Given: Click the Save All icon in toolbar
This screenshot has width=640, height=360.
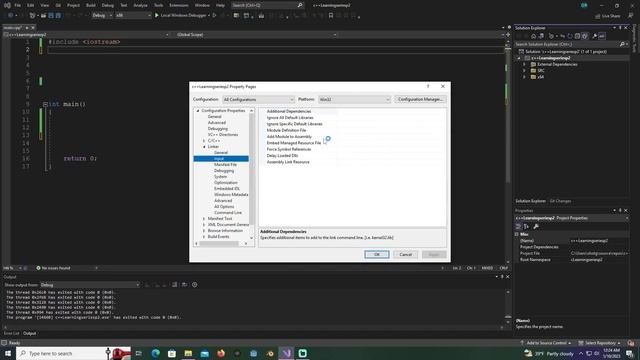Looking at the screenshot, I should click(58, 16).
